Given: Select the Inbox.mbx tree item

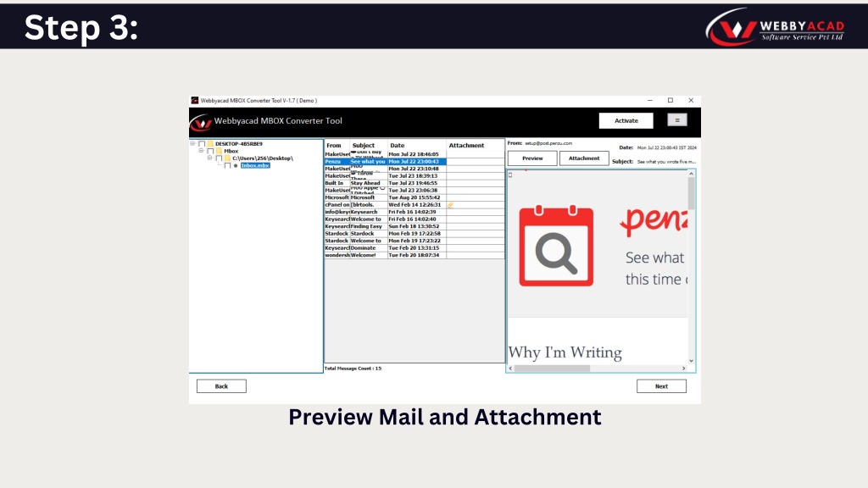Looking at the screenshot, I should tap(255, 165).
